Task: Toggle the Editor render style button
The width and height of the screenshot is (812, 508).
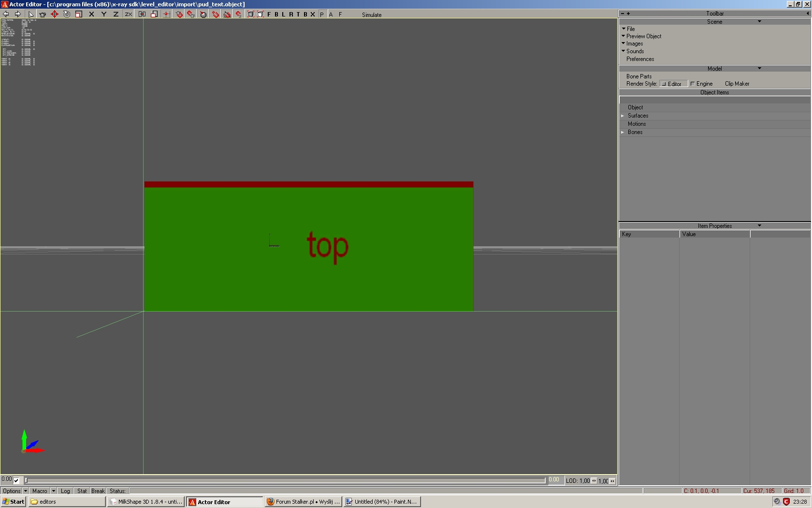Action: point(673,84)
